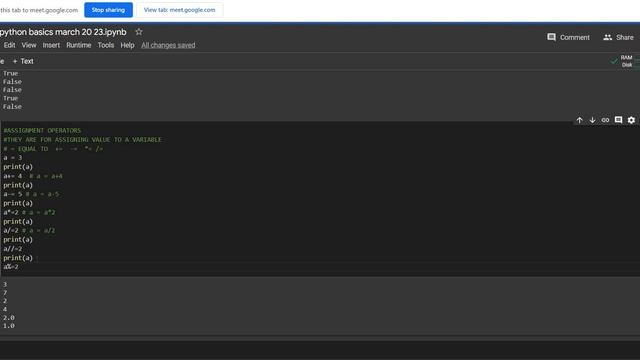Open the Help menu
Viewport: 640px width, 360px height.
pyautogui.click(x=127, y=45)
